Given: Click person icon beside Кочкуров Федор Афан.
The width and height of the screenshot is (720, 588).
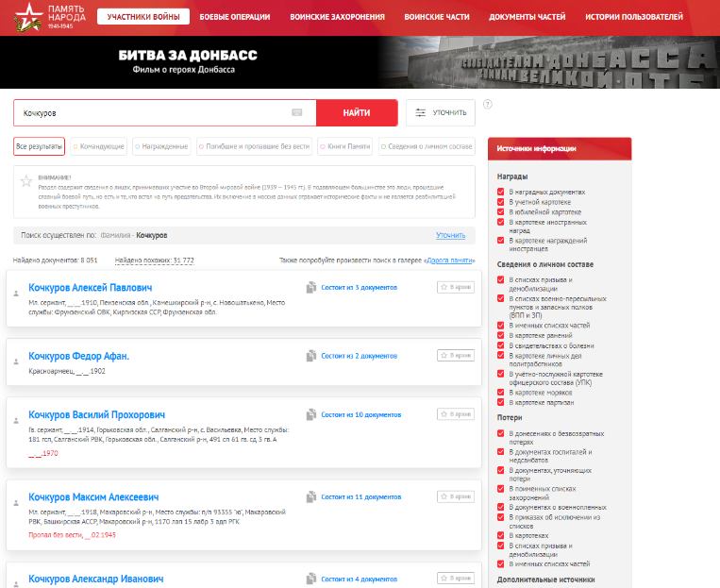Looking at the screenshot, I should tap(16, 361).
